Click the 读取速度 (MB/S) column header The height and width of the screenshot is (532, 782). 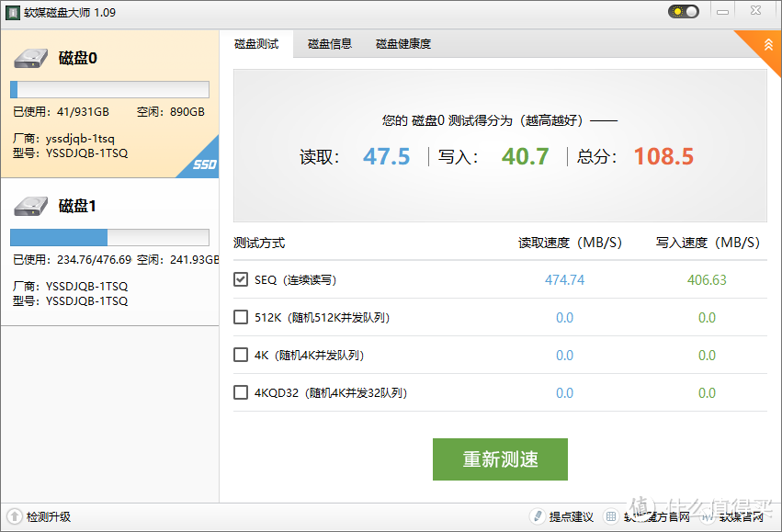click(x=570, y=243)
